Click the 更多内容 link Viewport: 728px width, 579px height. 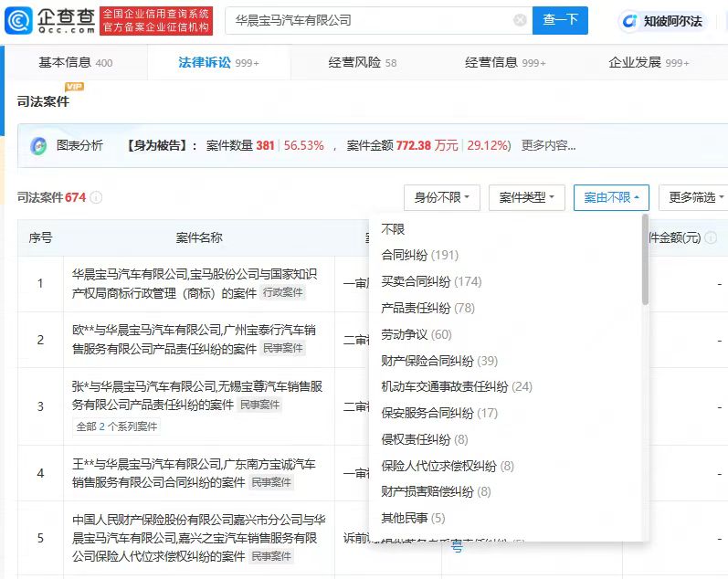548,146
